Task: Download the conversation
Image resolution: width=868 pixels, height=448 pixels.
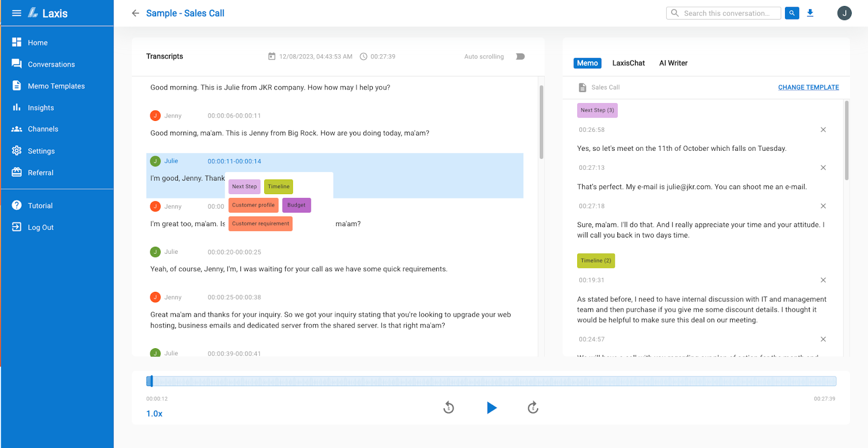Action: (810, 13)
